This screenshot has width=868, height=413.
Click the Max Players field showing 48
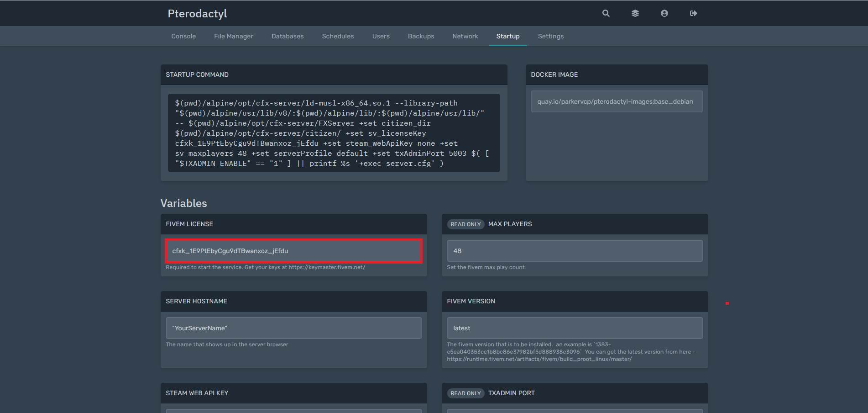click(575, 251)
